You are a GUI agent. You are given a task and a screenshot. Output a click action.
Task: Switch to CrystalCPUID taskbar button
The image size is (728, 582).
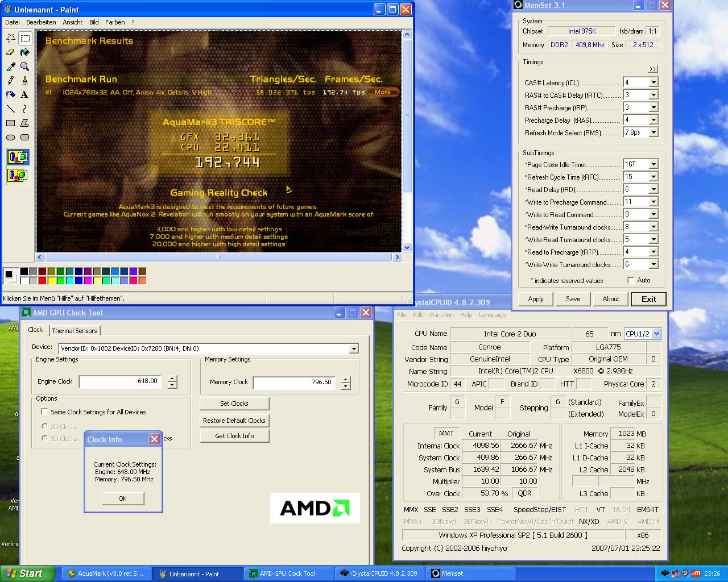379,573
